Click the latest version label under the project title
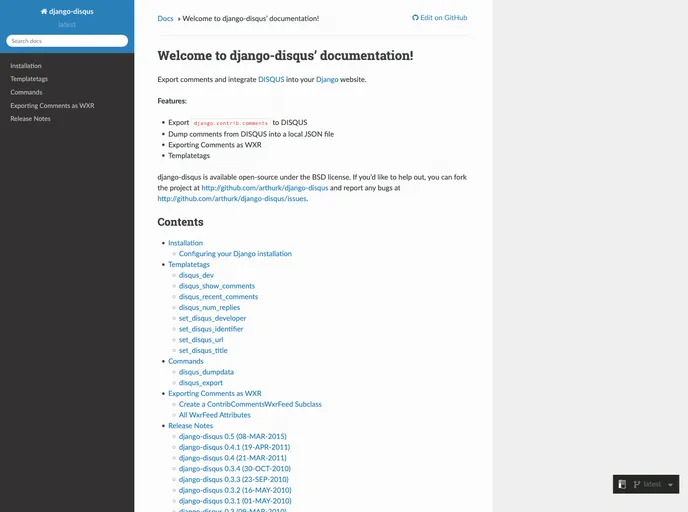Image resolution: width=688 pixels, height=512 pixels. point(67,25)
